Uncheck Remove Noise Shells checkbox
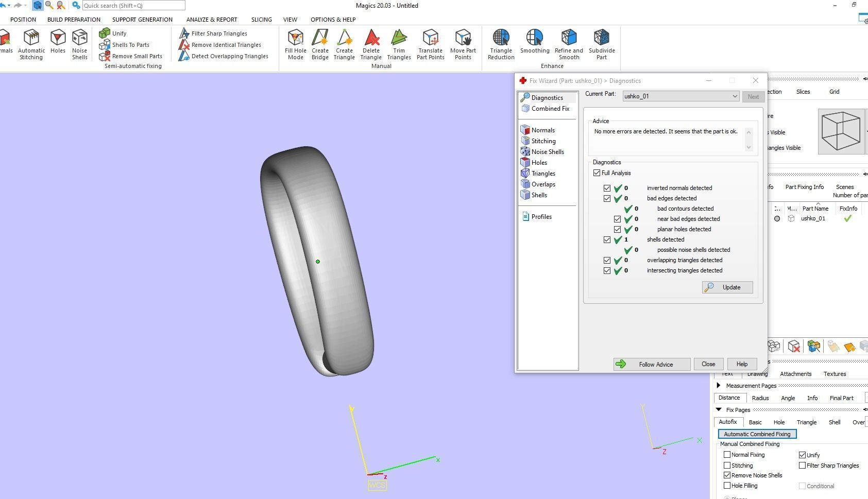Viewport: 868px width, 499px height. [x=727, y=475]
